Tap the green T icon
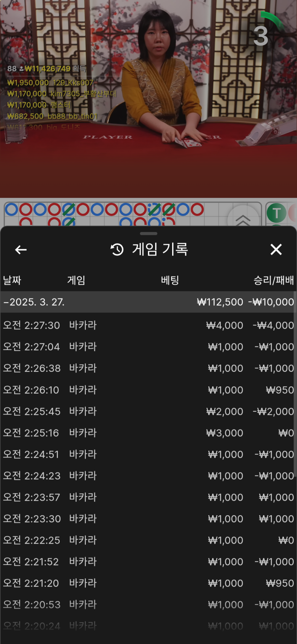The width and height of the screenshot is (297, 644). (x=276, y=213)
